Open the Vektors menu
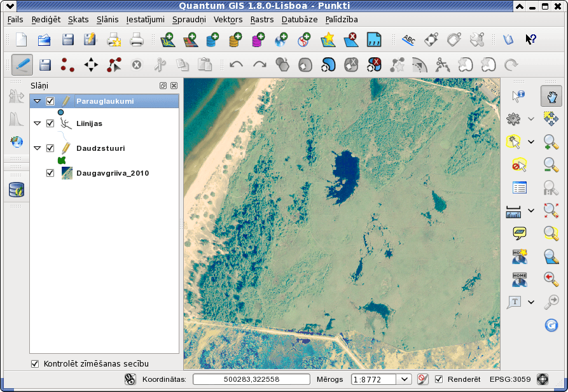 tap(228, 20)
